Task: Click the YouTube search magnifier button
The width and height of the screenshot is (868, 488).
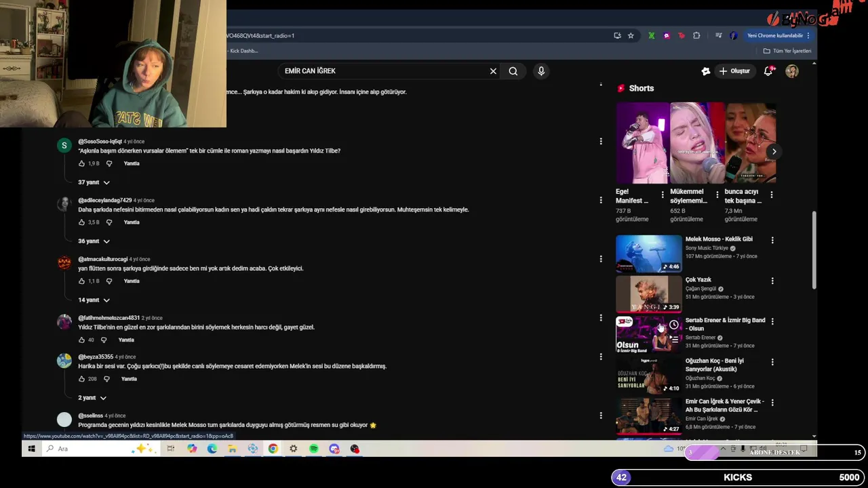Action: point(513,71)
